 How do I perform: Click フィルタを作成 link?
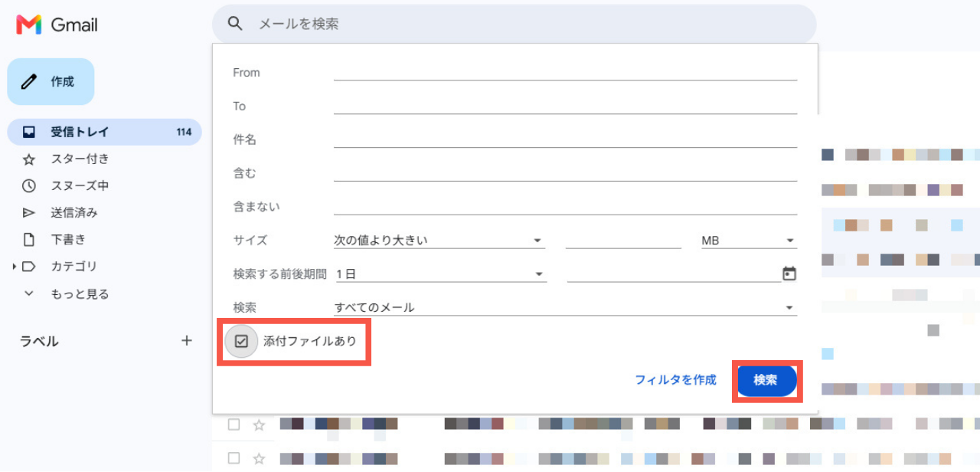tap(676, 380)
